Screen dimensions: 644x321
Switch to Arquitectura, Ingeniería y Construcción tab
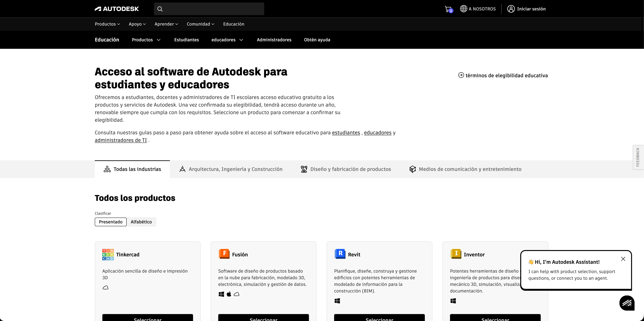(231, 169)
